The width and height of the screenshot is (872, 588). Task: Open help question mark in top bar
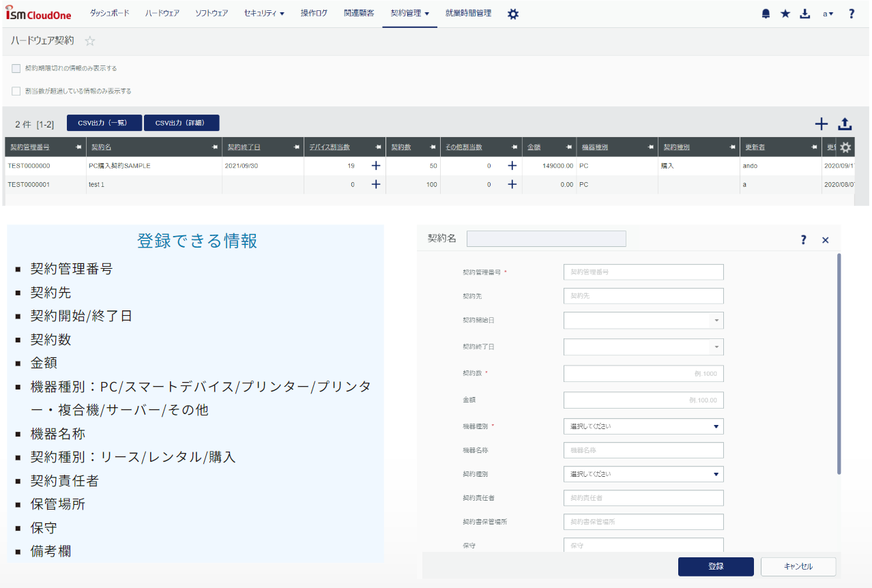tap(852, 14)
